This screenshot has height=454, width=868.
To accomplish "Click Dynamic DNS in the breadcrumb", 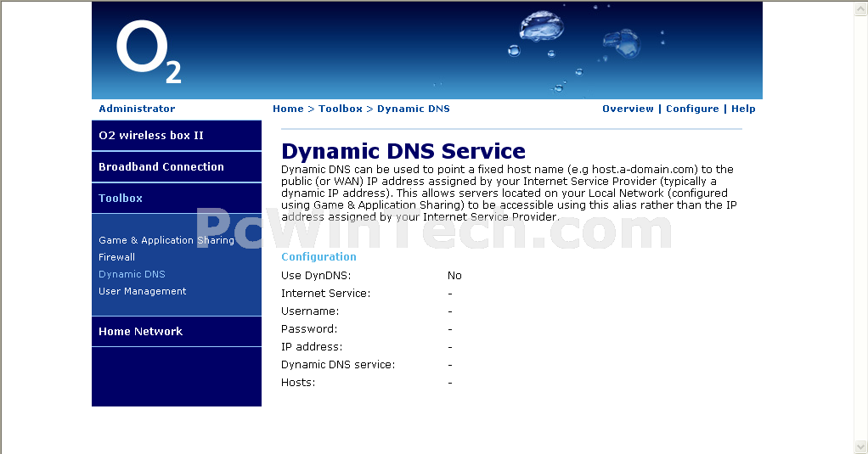I will [x=414, y=109].
